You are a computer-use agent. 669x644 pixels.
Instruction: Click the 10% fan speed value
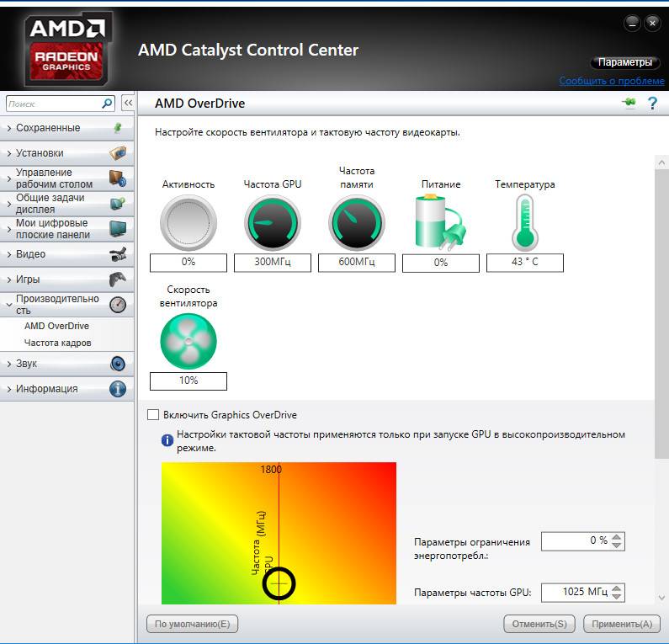point(188,381)
